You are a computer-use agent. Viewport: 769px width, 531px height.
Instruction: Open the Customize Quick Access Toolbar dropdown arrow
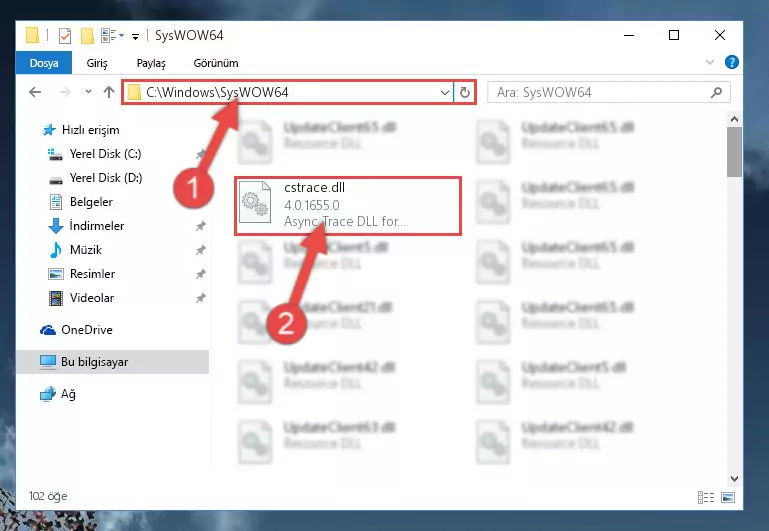(x=135, y=36)
